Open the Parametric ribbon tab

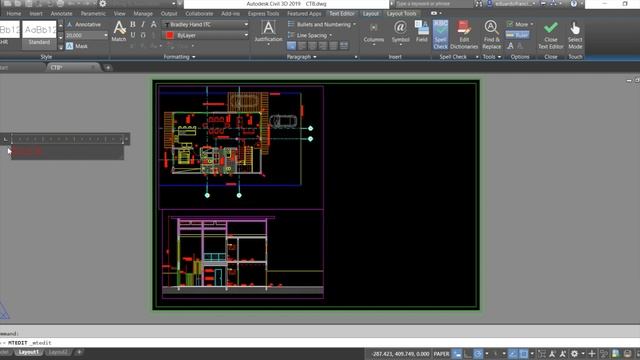93,13
